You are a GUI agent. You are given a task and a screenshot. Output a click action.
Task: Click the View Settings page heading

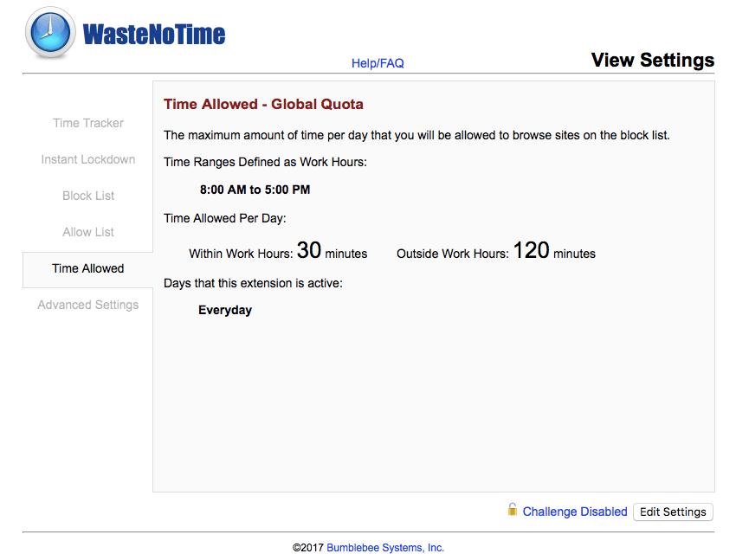point(652,60)
